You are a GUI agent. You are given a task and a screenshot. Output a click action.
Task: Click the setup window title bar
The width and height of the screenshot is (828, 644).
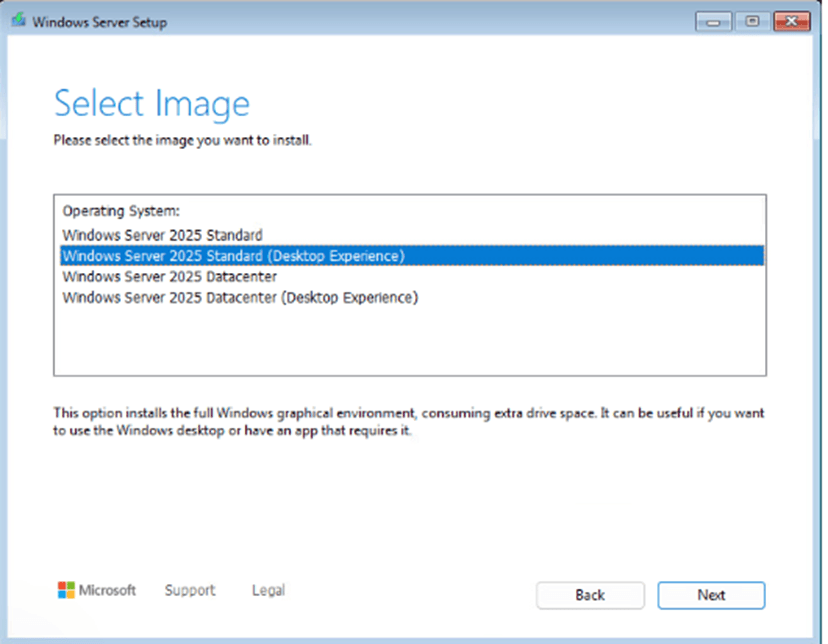400,20
